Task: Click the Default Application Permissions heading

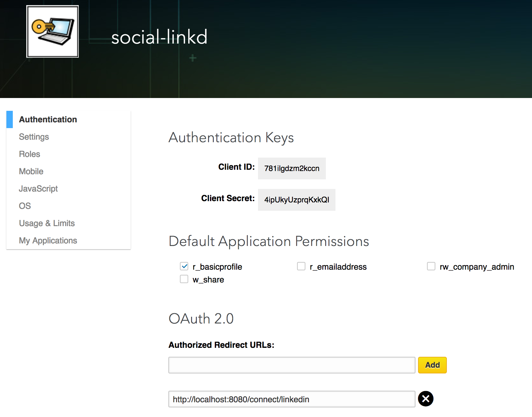Action: coord(269,241)
